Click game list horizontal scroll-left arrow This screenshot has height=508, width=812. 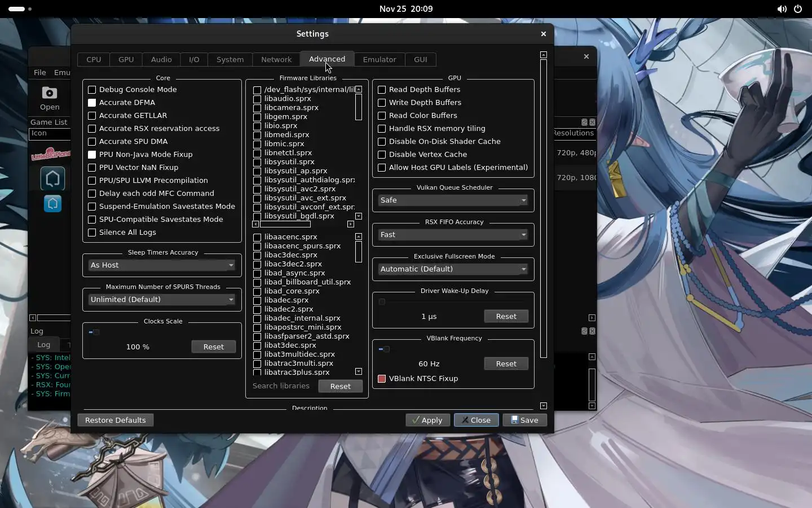coord(33,318)
